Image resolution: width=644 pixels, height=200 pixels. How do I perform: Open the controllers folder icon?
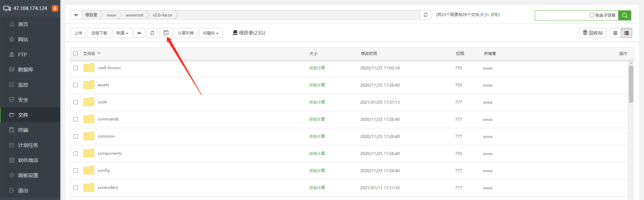tap(89, 188)
